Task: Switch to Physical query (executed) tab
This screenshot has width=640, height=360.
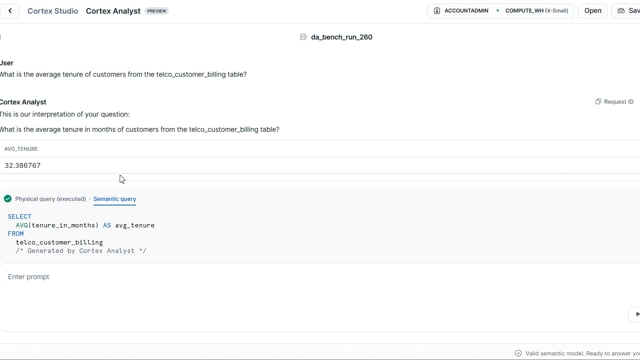Action: click(51, 199)
